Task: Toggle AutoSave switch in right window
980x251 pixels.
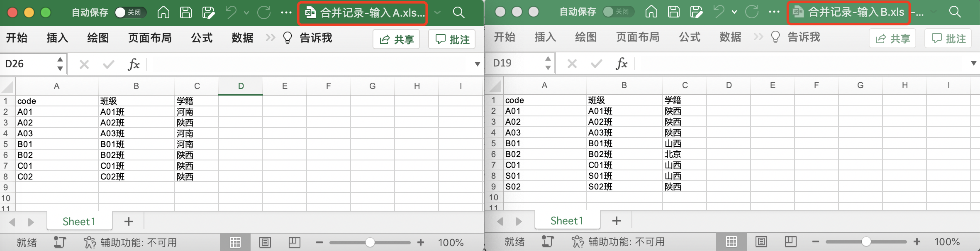Action: pyautogui.click(x=617, y=12)
